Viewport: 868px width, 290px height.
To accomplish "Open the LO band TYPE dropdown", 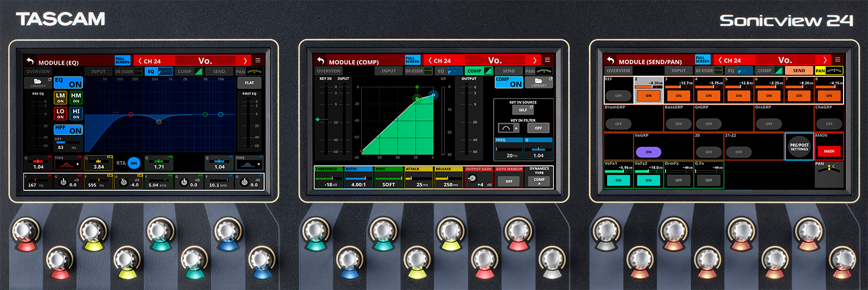I will tap(68, 164).
